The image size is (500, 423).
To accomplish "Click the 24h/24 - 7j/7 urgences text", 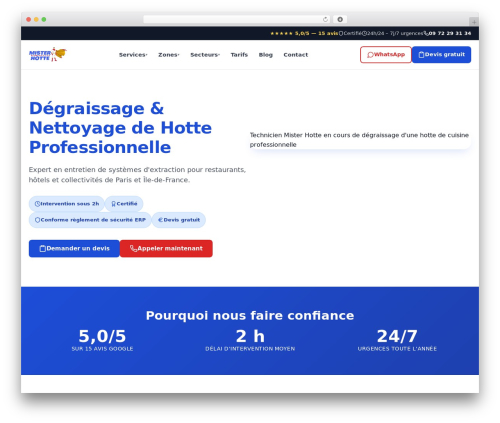I will tap(395, 33).
